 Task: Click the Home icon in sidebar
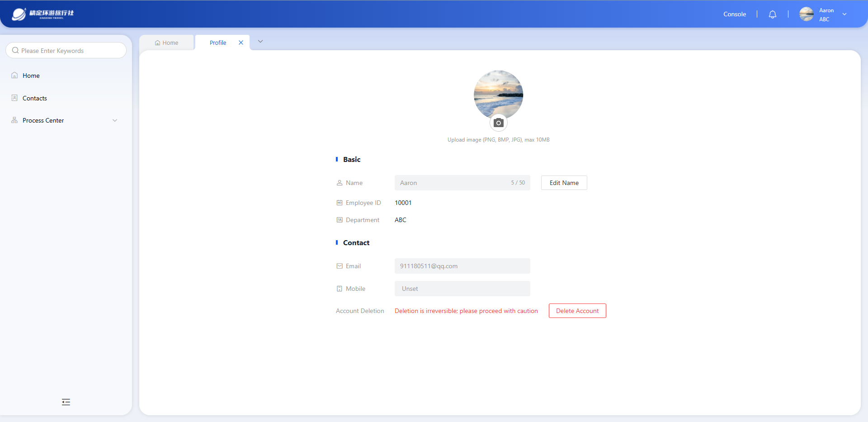tap(14, 76)
